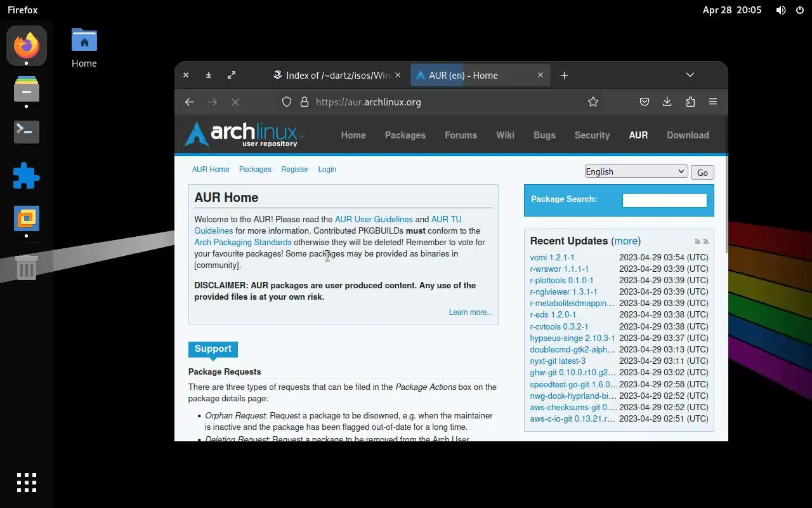The height and width of the screenshot is (508, 812).
Task: Open the hypseus-singe 2.10.3-1 package
Action: (572, 338)
